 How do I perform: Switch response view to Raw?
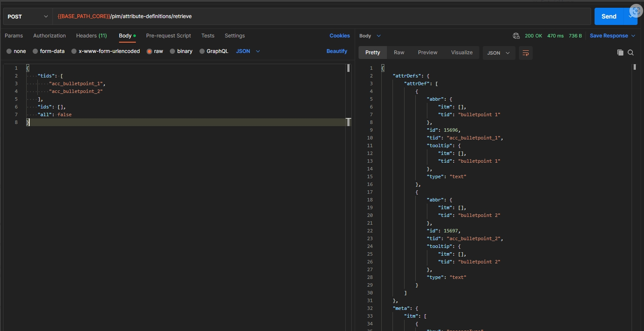[x=399, y=53]
